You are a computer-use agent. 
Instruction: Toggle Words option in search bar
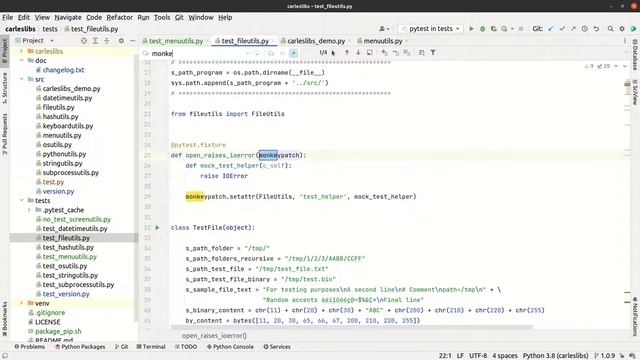pos(282,53)
